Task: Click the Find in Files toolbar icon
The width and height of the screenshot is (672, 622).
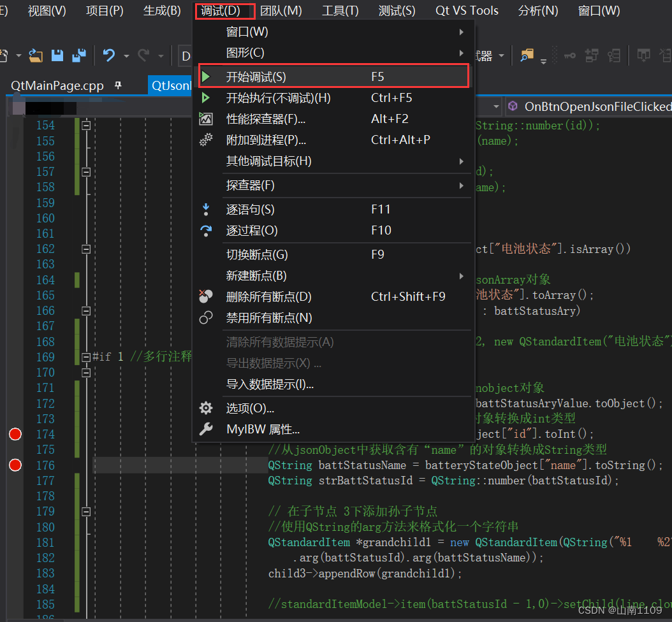Action: click(527, 55)
